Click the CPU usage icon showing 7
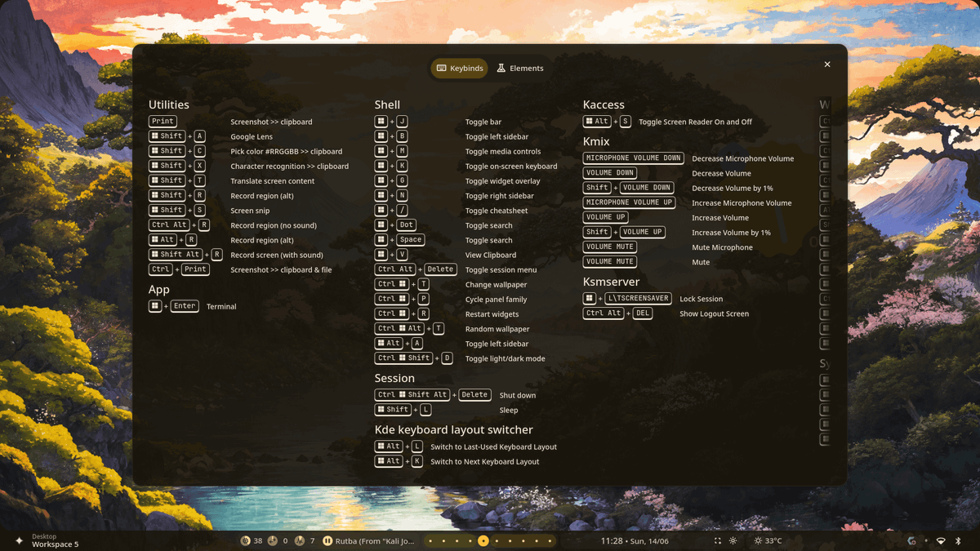Viewport: 980px width, 551px height. [x=300, y=540]
